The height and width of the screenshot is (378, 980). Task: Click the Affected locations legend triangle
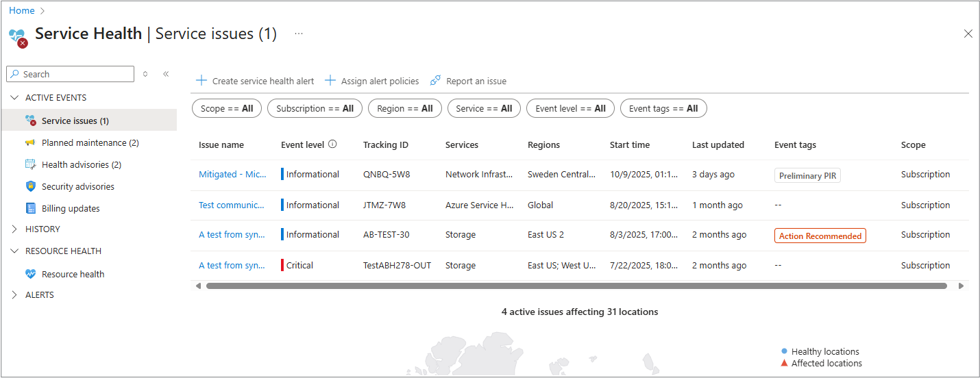click(784, 363)
